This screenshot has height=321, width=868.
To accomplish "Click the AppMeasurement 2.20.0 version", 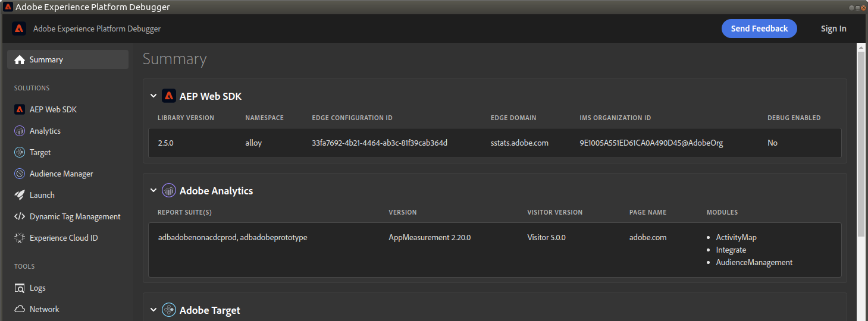I will click(x=430, y=237).
